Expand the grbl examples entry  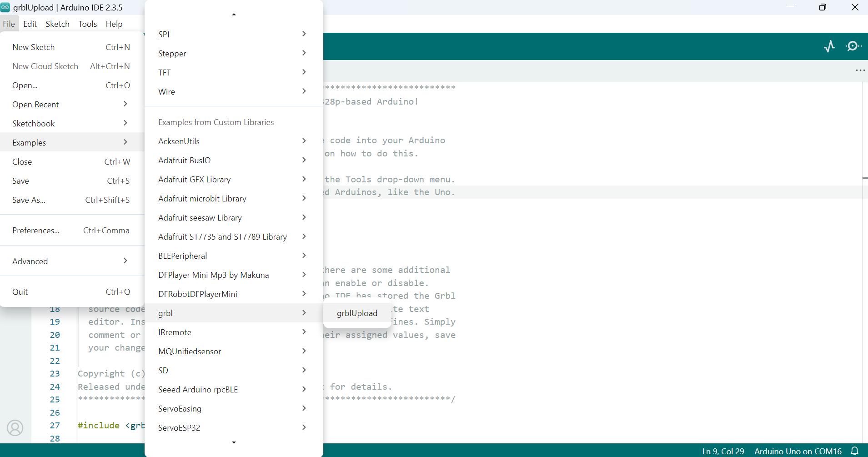(x=234, y=313)
